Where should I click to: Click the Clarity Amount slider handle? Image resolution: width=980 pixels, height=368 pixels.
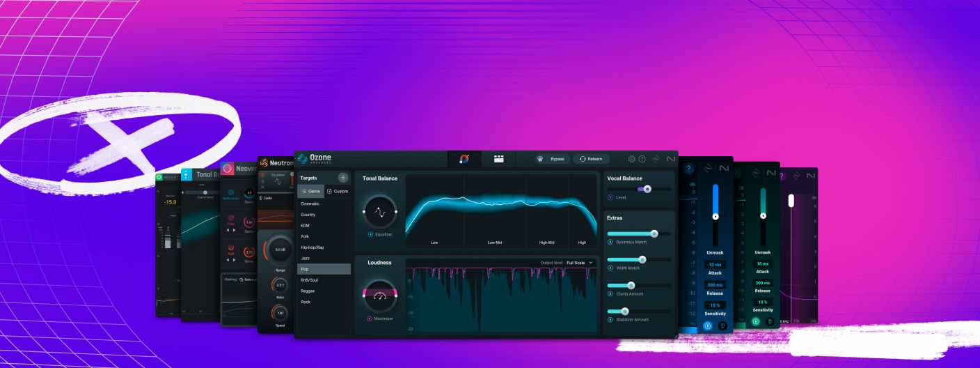[x=631, y=285]
